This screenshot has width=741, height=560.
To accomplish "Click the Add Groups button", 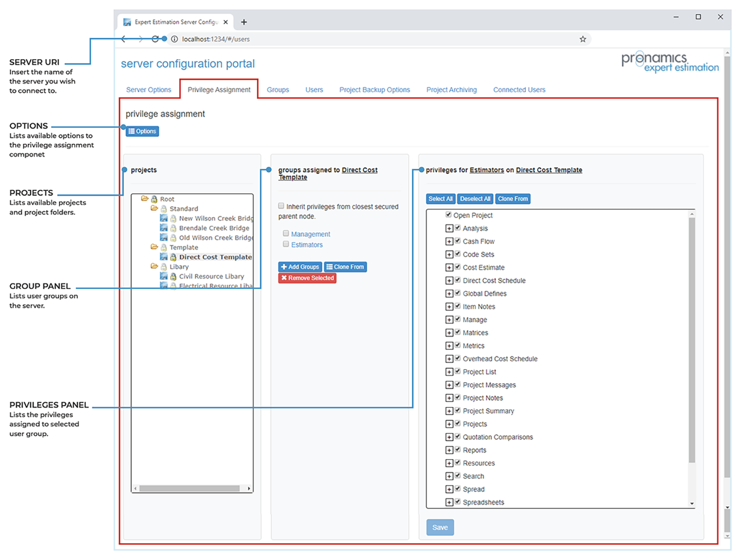I will coord(300,267).
